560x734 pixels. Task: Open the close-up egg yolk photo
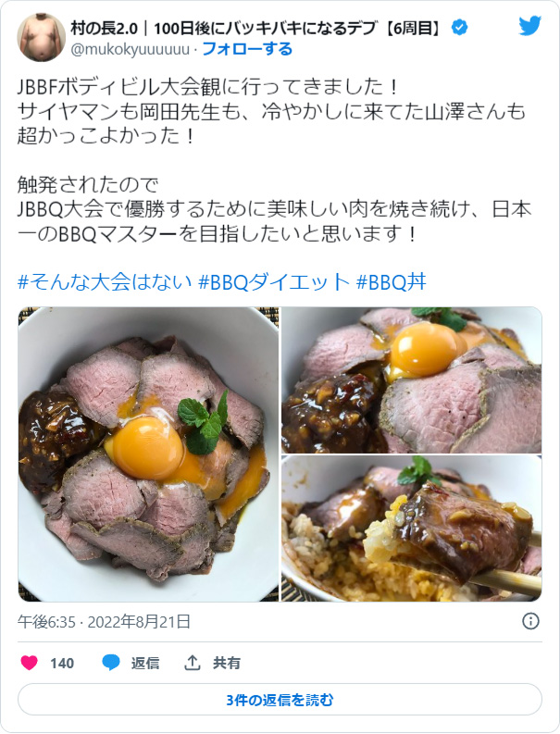(412, 380)
